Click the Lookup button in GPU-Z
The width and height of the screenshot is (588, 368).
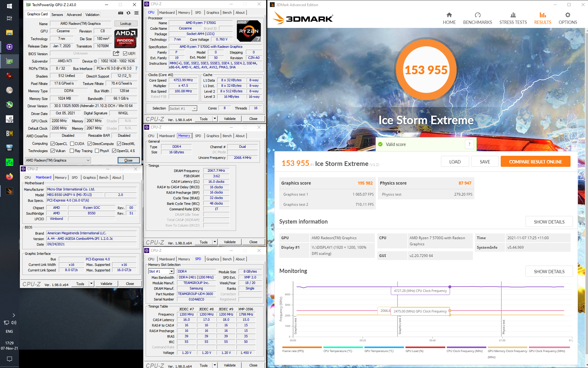[x=126, y=24]
